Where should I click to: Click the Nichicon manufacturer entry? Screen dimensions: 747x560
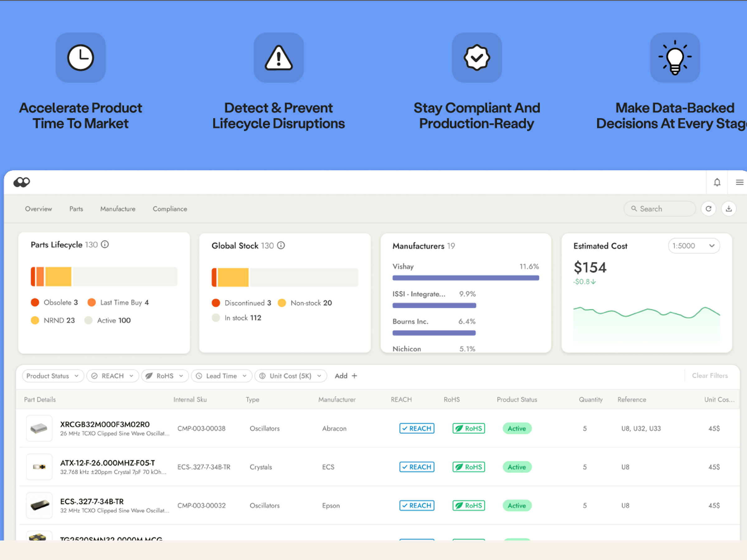click(x=434, y=349)
